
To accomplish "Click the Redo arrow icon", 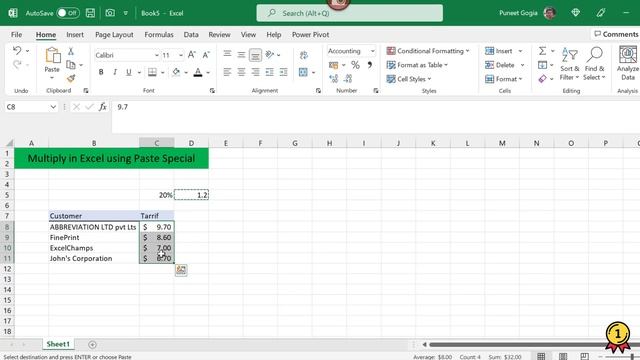I will (17, 64).
